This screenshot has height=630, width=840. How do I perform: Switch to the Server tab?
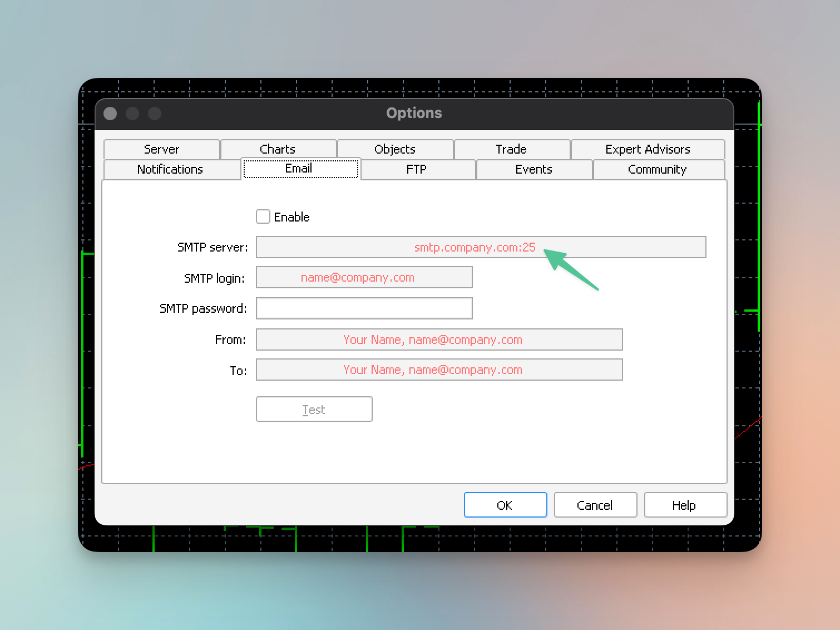pyautogui.click(x=161, y=149)
